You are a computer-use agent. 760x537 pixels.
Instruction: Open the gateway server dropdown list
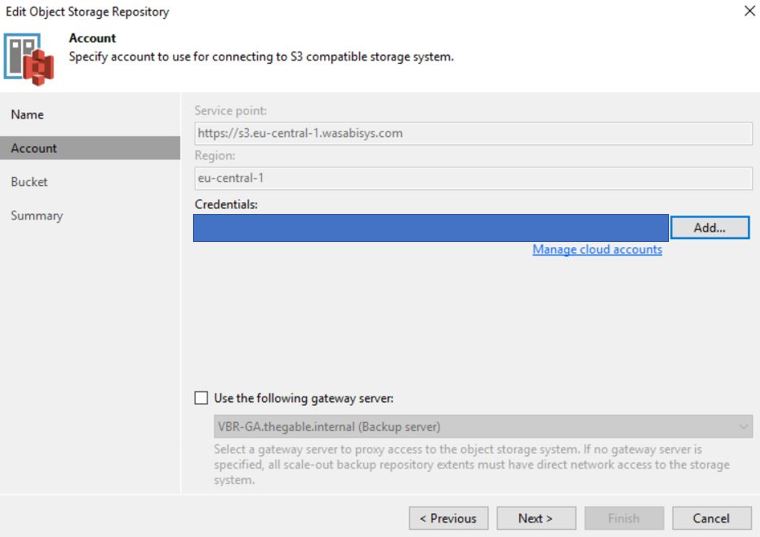click(x=483, y=426)
